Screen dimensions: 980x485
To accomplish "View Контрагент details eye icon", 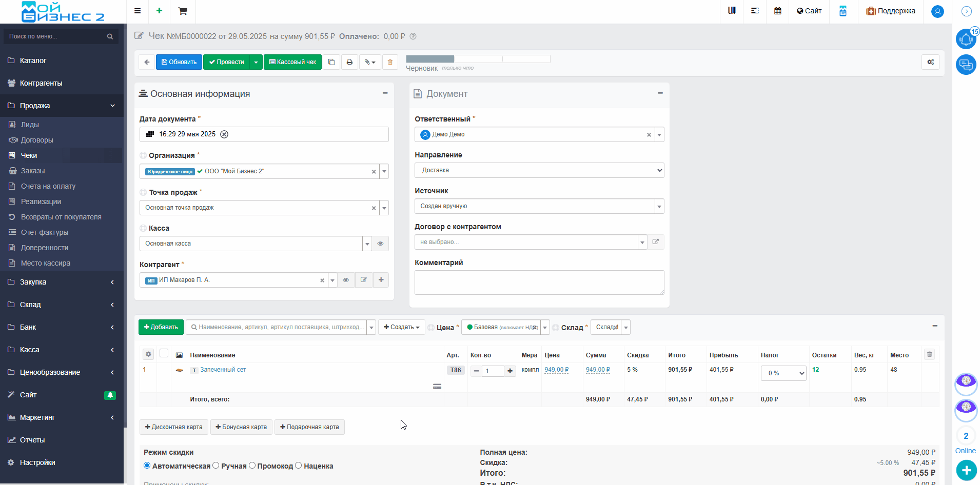I will tap(346, 280).
